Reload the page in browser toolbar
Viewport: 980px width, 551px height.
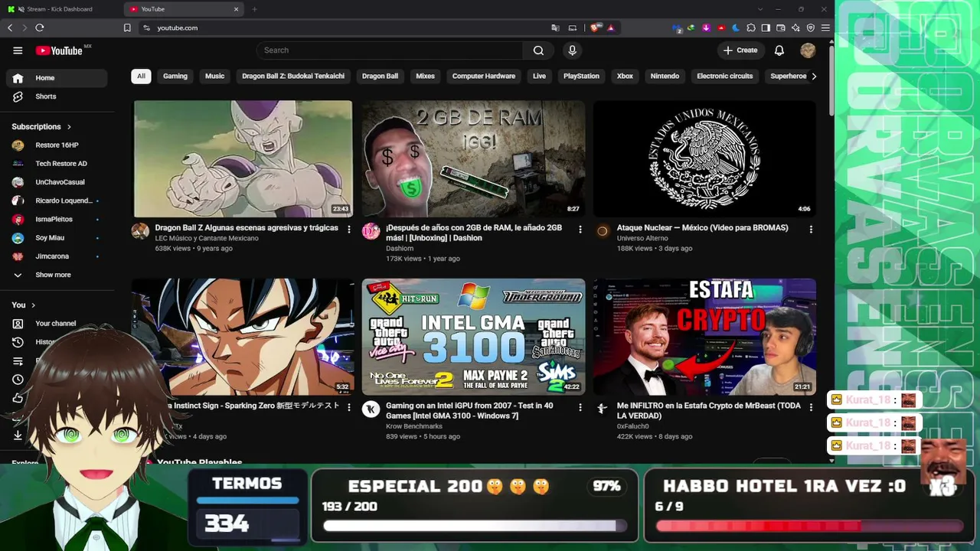40,28
